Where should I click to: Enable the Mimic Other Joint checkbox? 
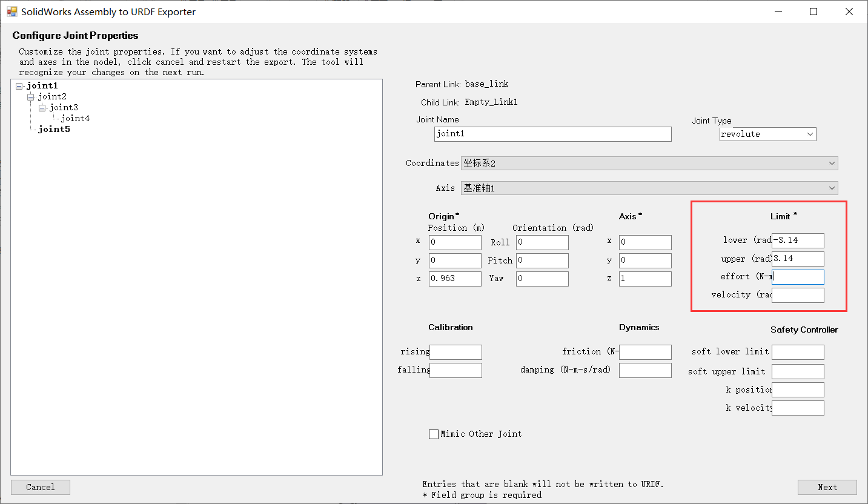click(434, 434)
